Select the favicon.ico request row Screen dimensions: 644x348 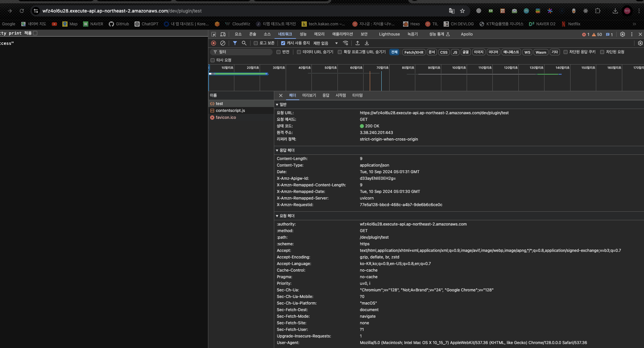[x=226, y=118]
